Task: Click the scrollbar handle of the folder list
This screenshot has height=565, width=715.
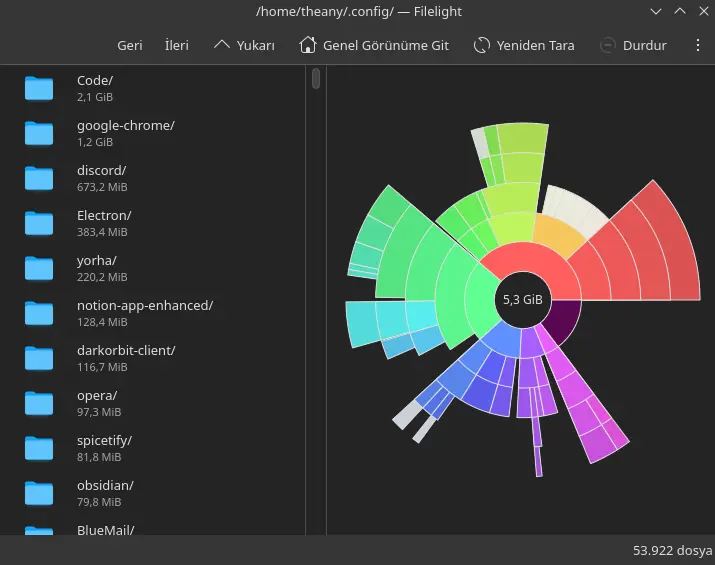Action: point(316,78)
